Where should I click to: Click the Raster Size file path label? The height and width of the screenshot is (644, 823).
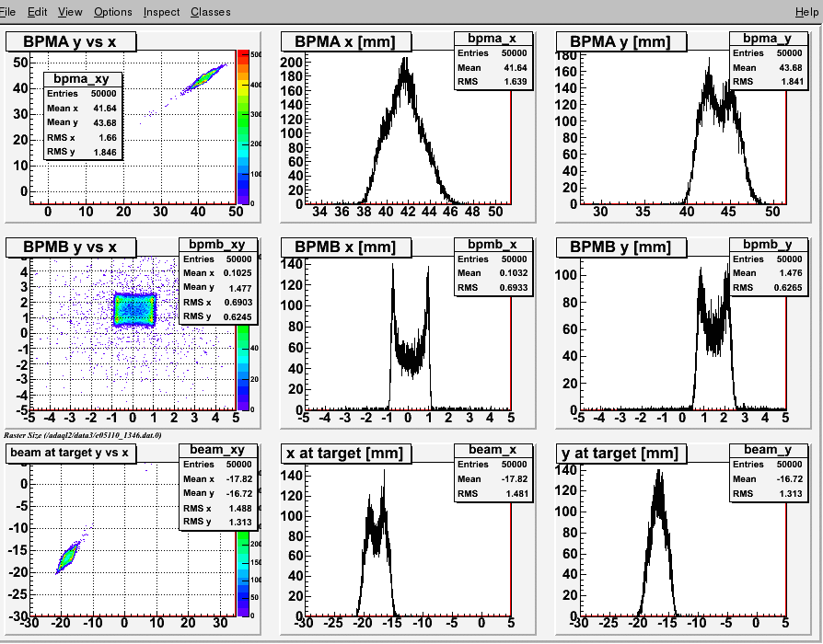pyautogui.click(x=83, y=435)
